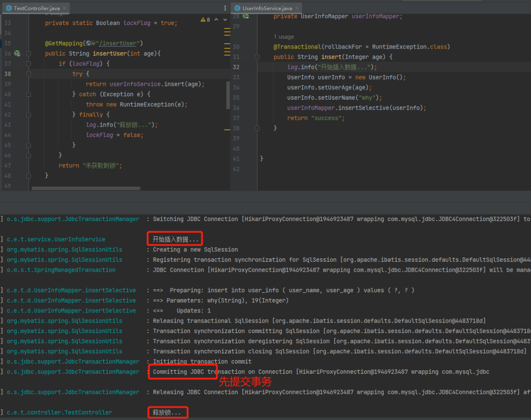Click "Releasing transactional SqlSession" log line

319,320
